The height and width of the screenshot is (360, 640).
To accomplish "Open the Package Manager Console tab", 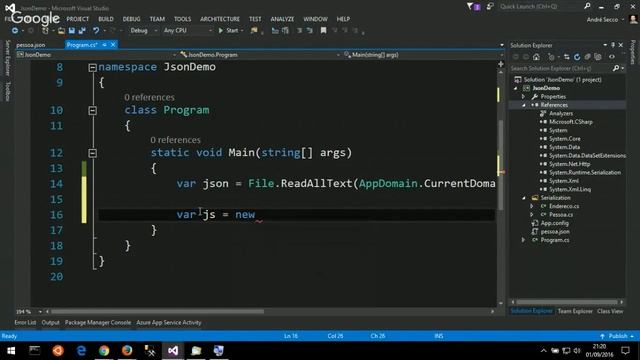I will point(98,322).
